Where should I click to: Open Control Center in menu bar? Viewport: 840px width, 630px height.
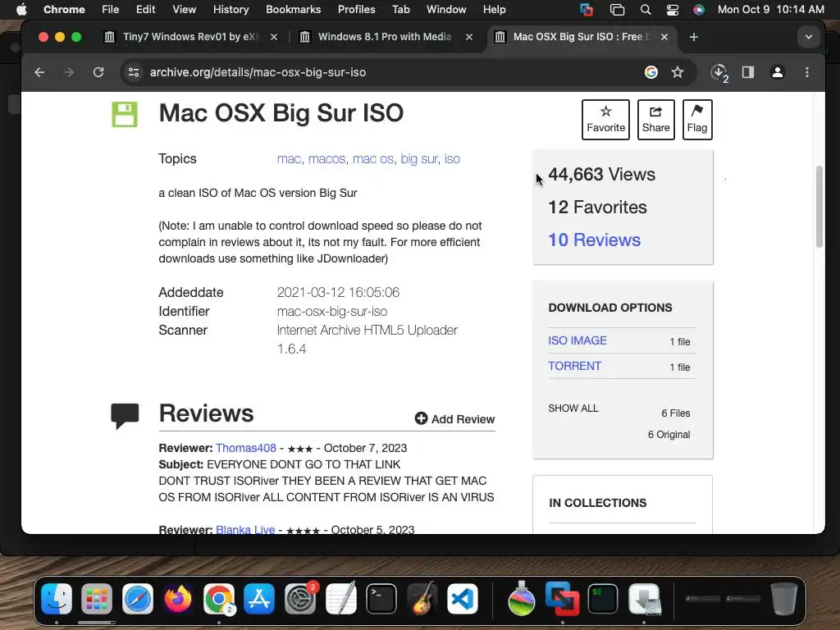tap(673, 9)
